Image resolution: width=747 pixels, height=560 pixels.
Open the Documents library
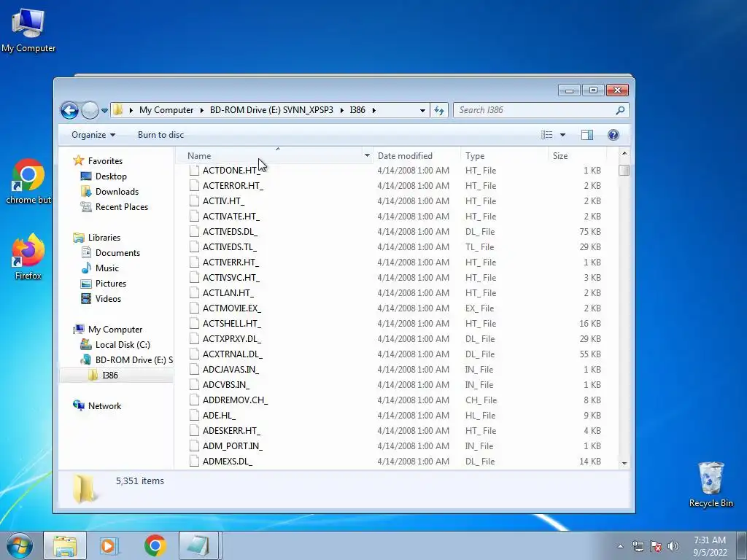117,253
